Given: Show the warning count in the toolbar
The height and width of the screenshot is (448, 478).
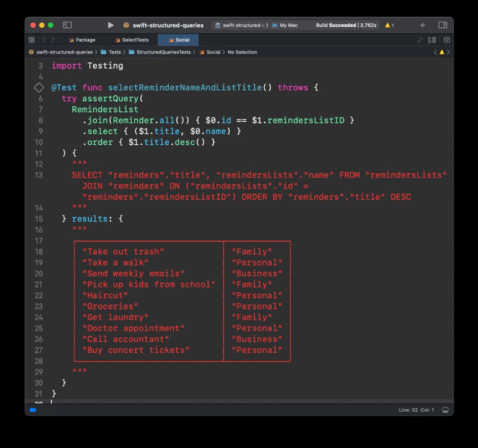Looking at the screenshot, I should [x=390, y=25].
